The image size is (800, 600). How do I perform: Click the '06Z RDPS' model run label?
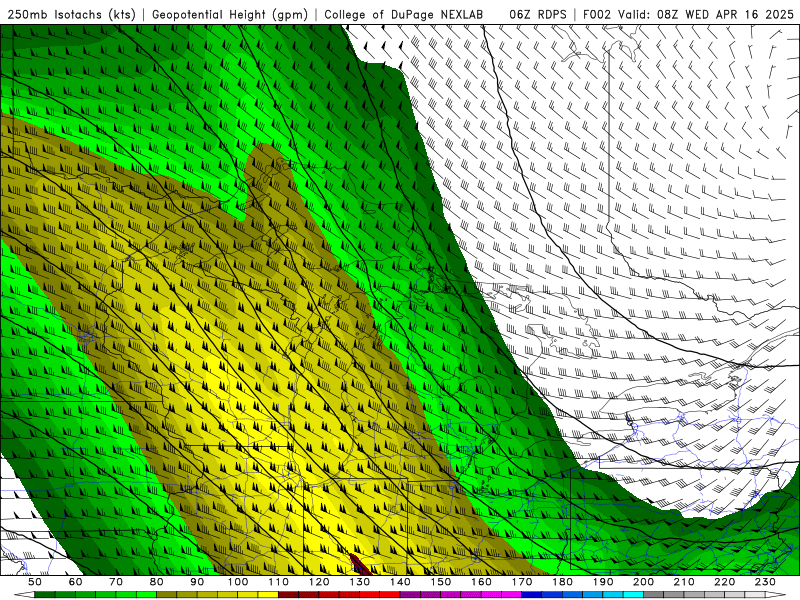(x=538, y=14)
